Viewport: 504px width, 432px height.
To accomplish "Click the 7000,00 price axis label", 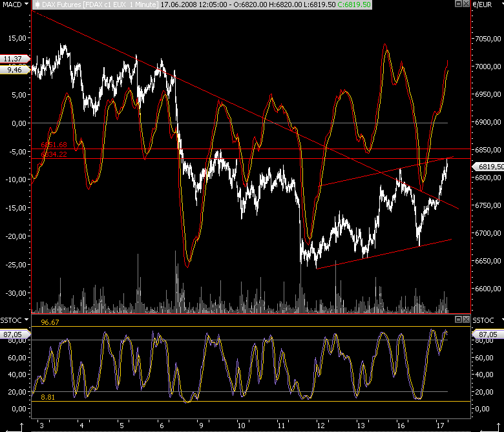I will point(488,67).
